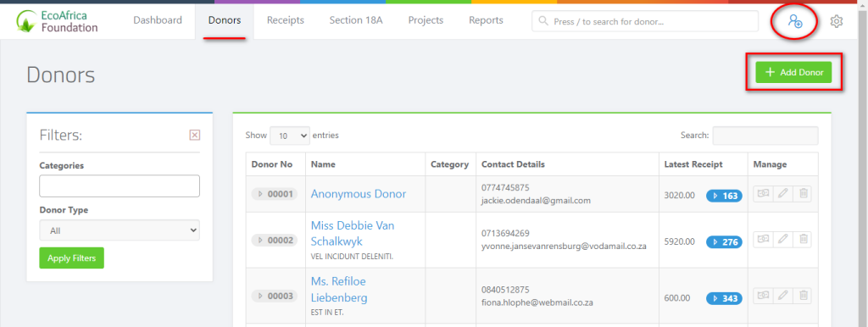Open the Projects tab

[x=426, y=20]
